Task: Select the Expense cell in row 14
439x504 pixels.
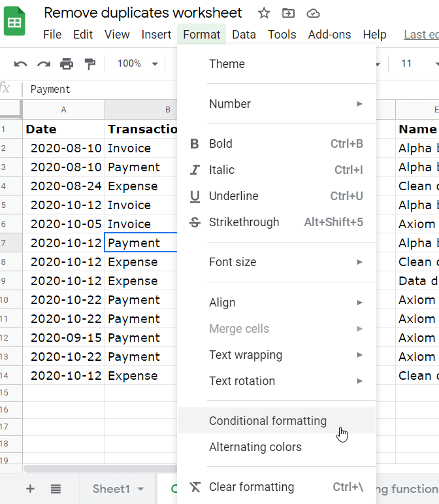Action: (141, 375)
